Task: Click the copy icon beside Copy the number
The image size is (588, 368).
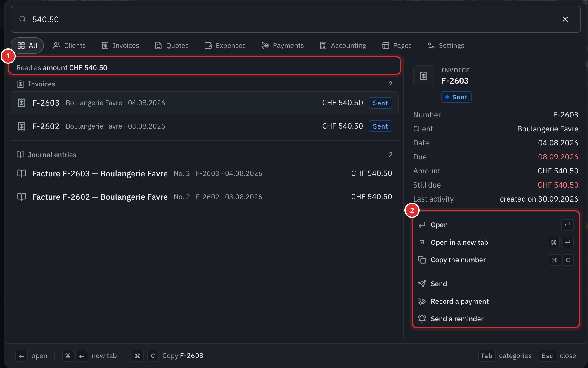Action: [422, 260]
